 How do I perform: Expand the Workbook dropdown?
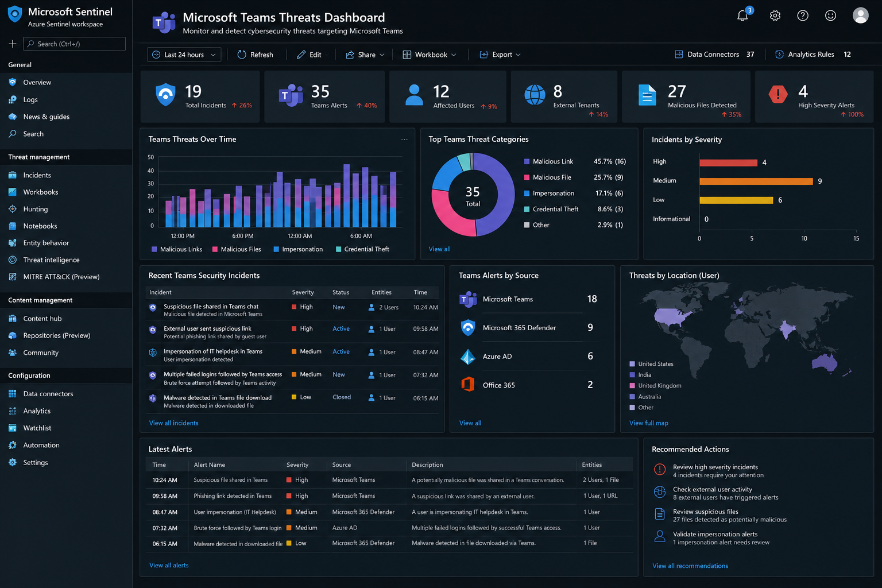coord(430,55)
